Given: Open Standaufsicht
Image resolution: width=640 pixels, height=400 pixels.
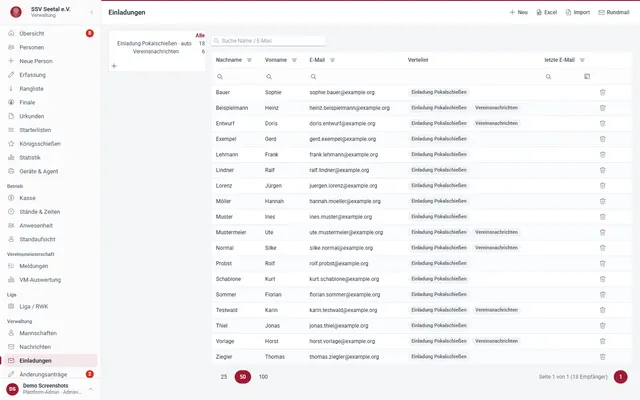Looking at the screenshot, I should (x=50, y=239).
